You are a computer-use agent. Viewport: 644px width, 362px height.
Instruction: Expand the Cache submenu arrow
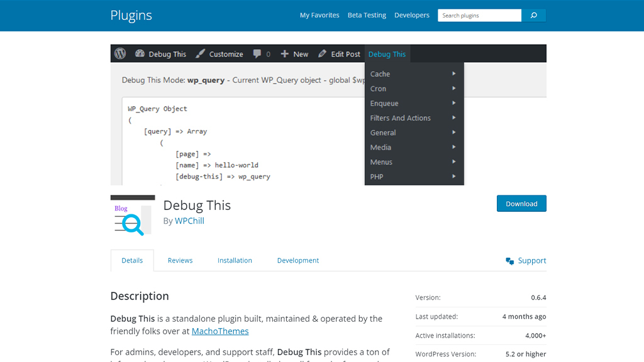[453, 74]
